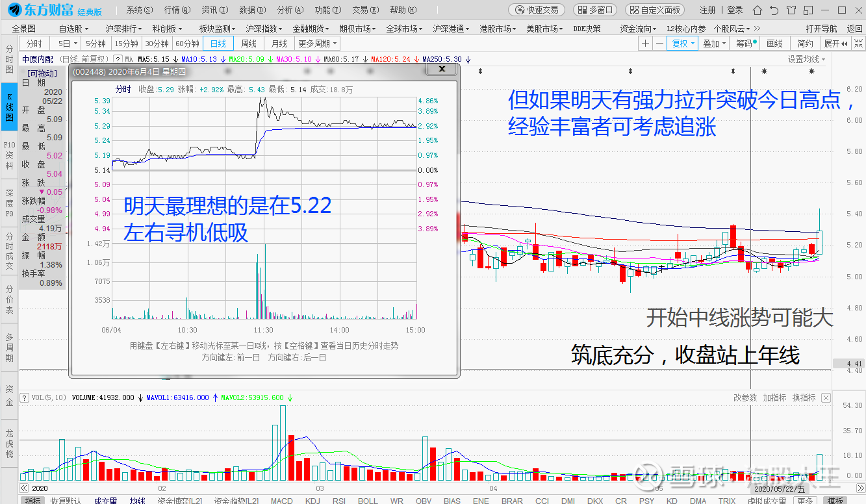This screenshot has height=504, width=866.
Task: Open the 多窗口 multi-window button
Action: (x=595, y=10)
